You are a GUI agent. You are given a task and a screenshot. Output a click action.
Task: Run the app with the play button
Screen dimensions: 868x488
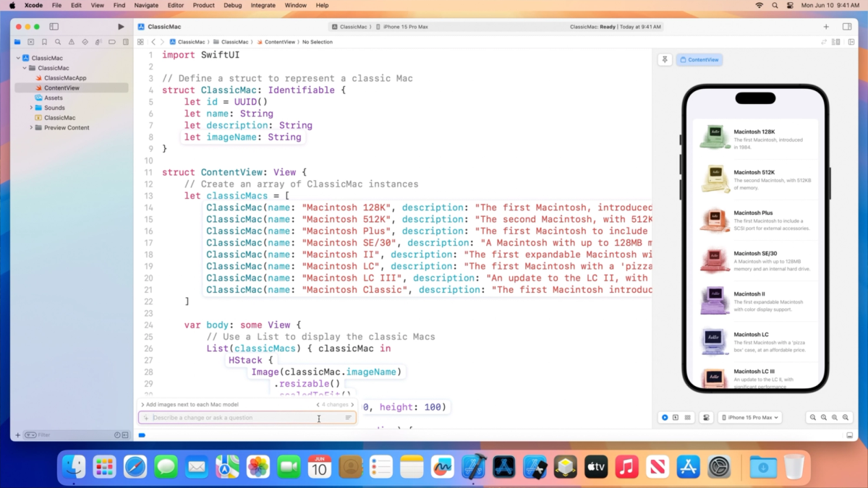click(x=121, y=26)
